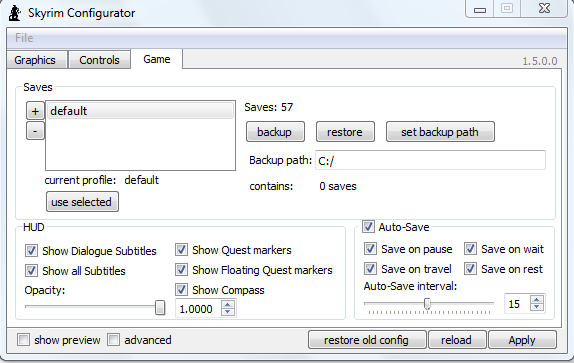Click the opacity value field 1.0000
The image size is (574, 363).
click(x=198, y=309)
